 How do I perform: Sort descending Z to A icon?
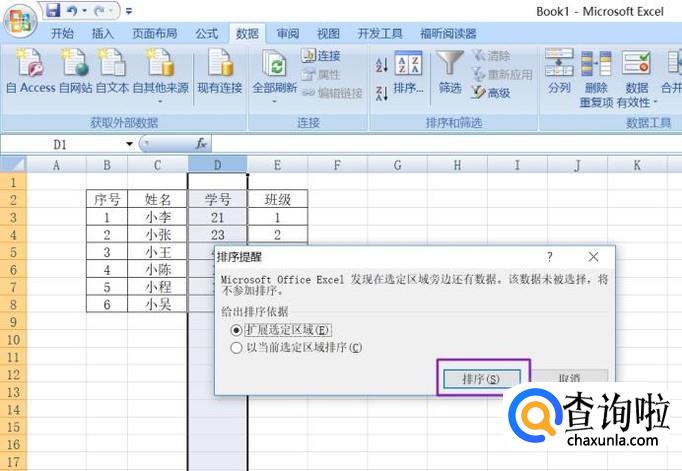382,93
